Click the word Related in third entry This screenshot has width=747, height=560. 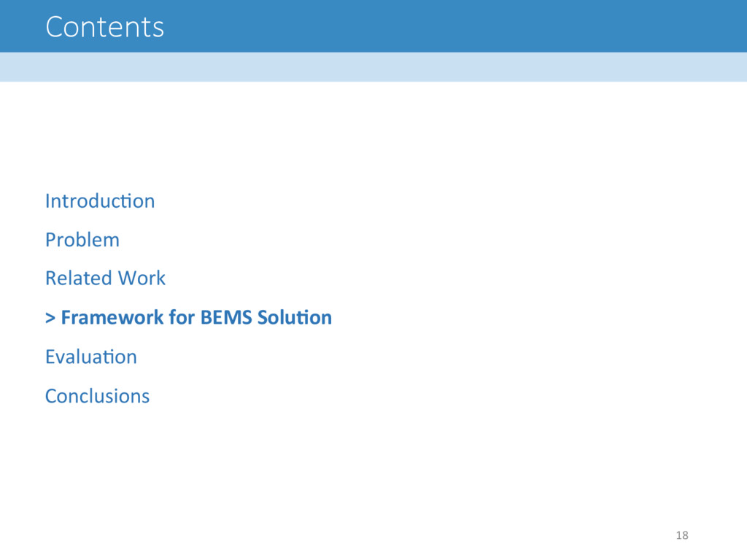tap(79, 278)
